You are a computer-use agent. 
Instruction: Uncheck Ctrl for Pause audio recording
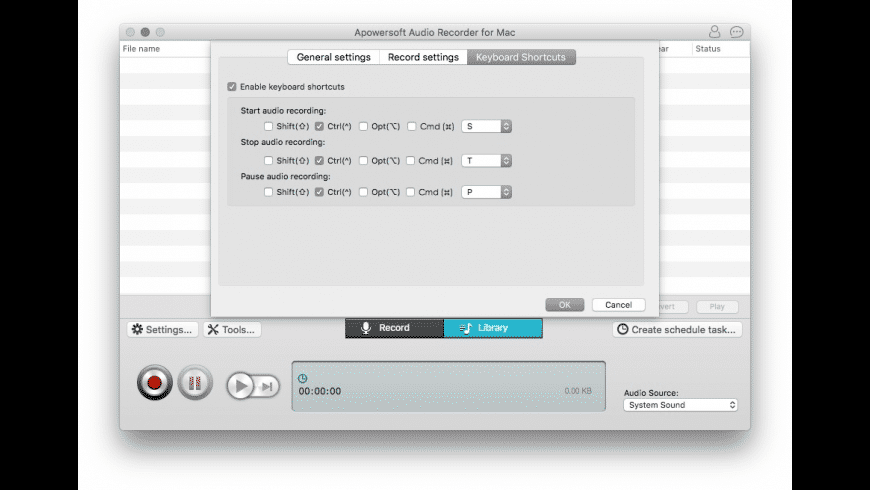319,192
